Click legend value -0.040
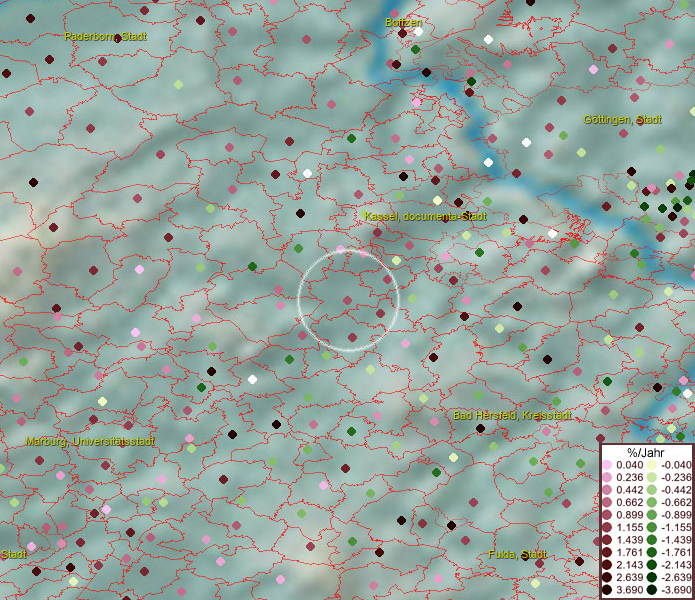695x600 pixels. (x=676, y=465)
